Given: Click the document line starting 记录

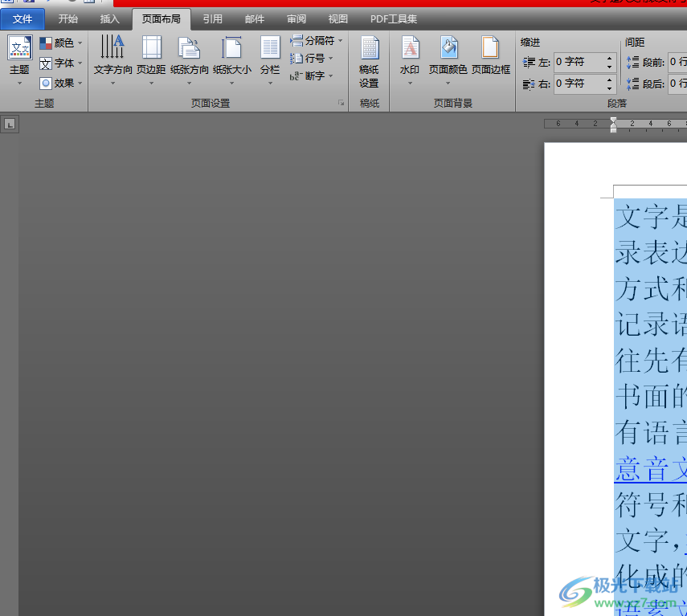Looking at the screenshot, I should pos(651,324).
